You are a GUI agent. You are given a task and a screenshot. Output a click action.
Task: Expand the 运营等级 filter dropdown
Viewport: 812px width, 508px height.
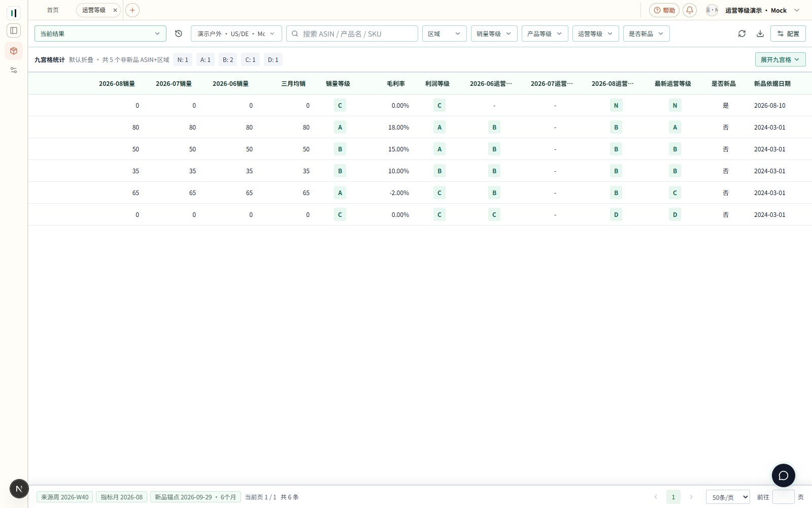(x=596, y=34)
